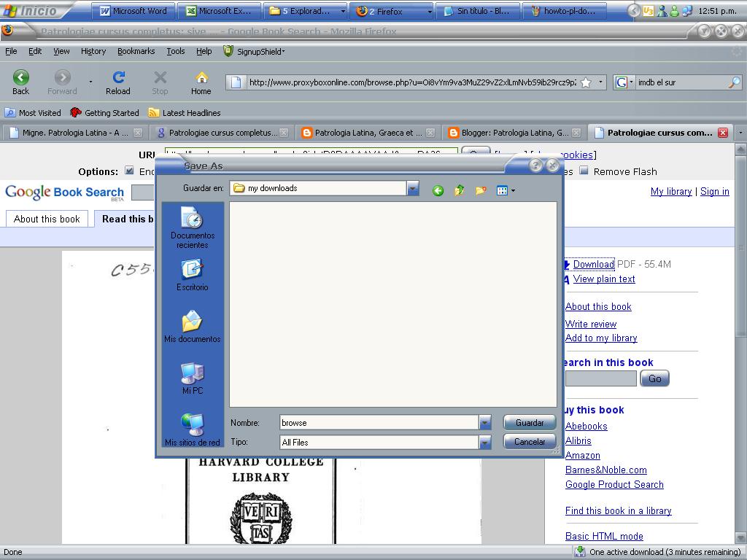Viewport: 747px width, 560px height.
Task: Open the back/forward history dropdown arrow
Action: [90, 82]
